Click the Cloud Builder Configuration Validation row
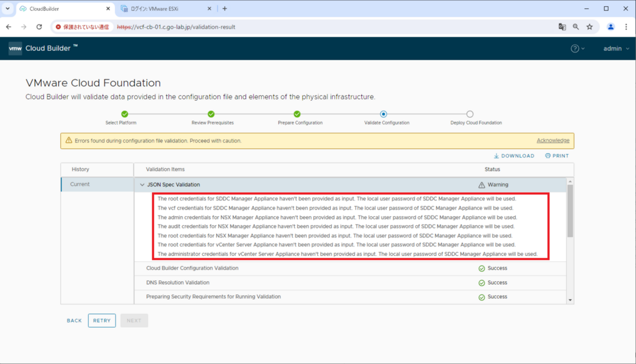 click(350, 268)
